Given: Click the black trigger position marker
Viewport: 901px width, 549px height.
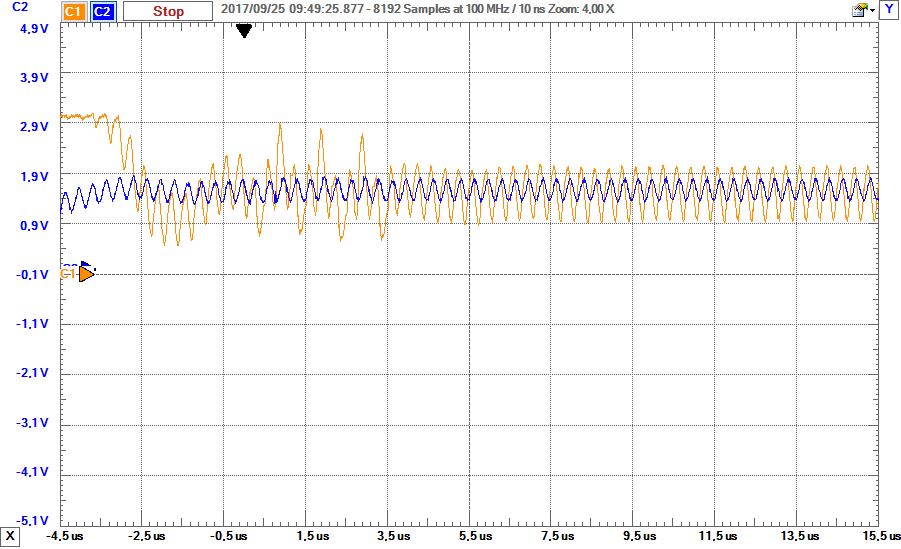Looking at the screenshot, I should pyautogui.click(x=244, y=30).
